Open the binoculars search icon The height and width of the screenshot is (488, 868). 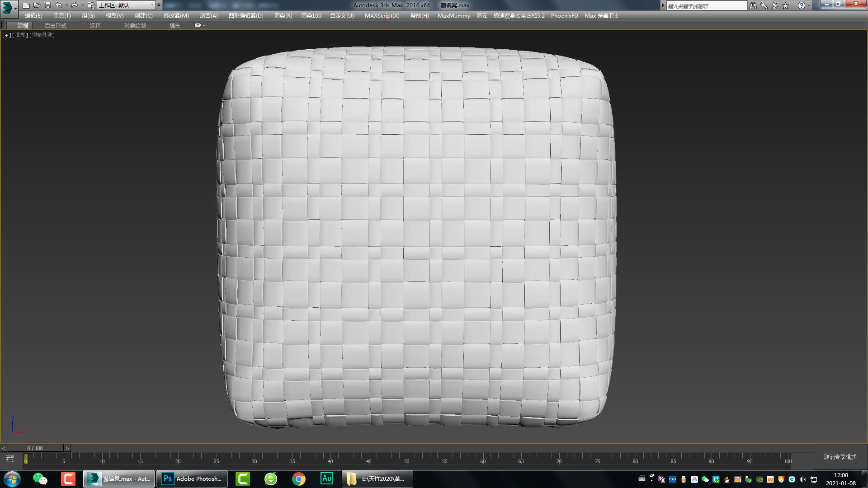(753, 5)
